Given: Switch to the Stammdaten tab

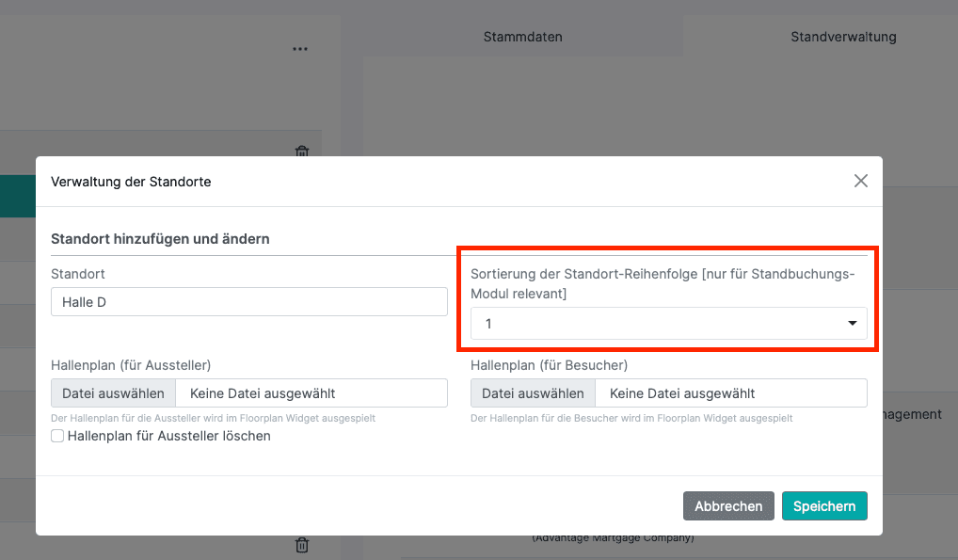Looking at the screenshot, I should click(x=522, y=37).
